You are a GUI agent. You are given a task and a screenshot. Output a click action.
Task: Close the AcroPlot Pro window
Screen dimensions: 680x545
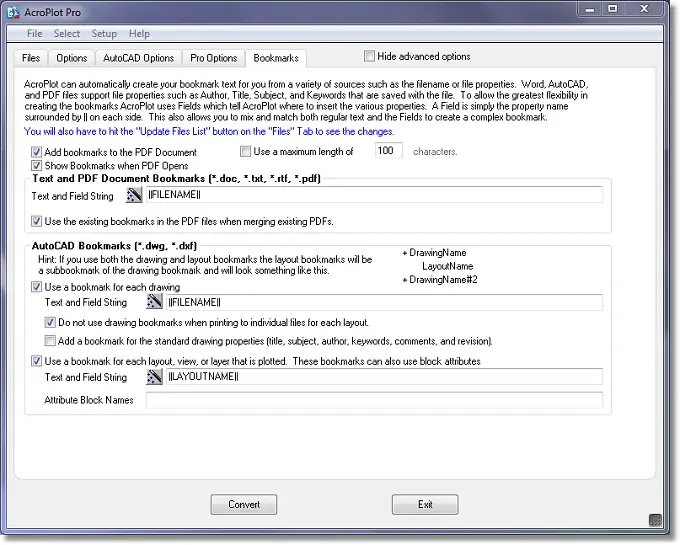(644, 9)
